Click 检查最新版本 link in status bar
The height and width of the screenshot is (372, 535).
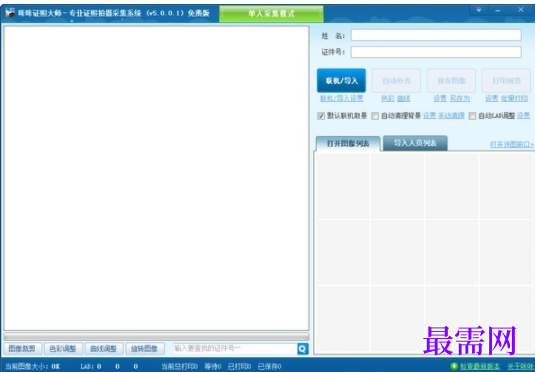click(480, 367)
